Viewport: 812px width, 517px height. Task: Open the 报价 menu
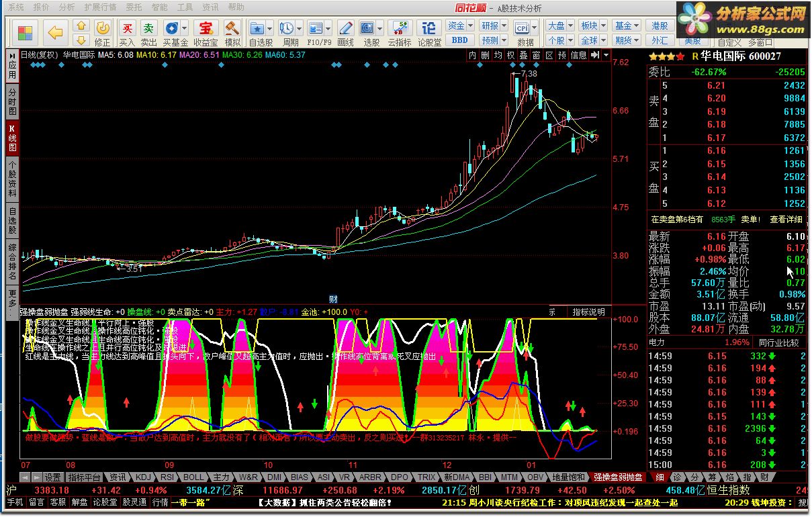coord(41,7)
